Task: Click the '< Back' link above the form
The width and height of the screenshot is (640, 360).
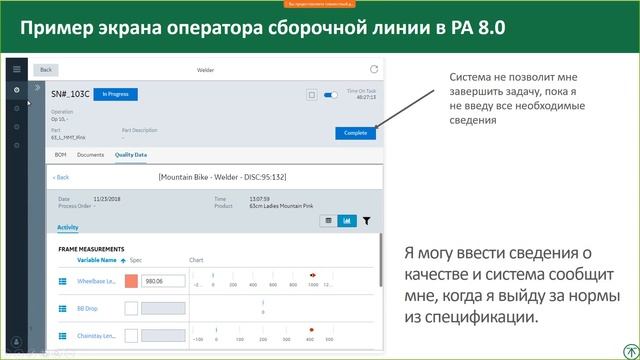Action: click(x=61, y=178)
